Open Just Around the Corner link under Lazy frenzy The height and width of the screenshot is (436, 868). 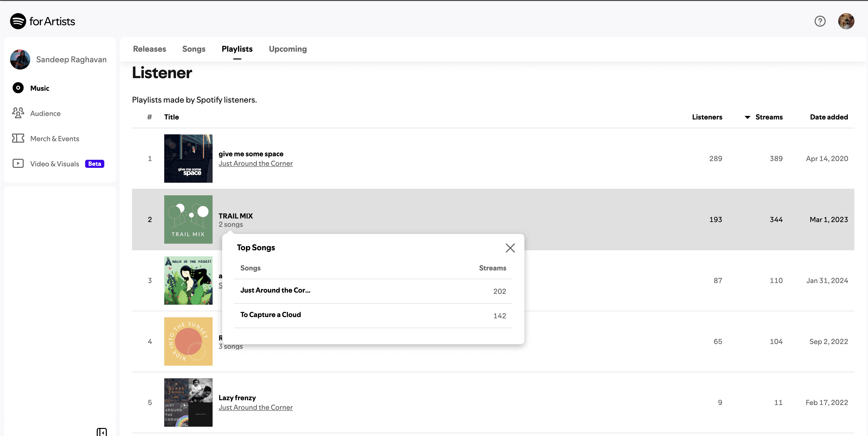tap(255, 407)
